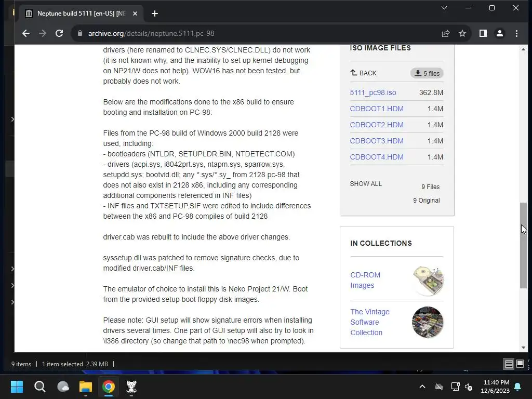
Task: Open the Chrome three-dot menu
Action: pos(517,33)
